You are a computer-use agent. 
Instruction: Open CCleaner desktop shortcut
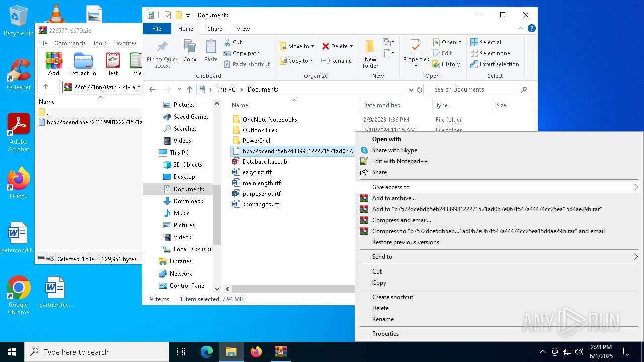[x=19, y=74]
